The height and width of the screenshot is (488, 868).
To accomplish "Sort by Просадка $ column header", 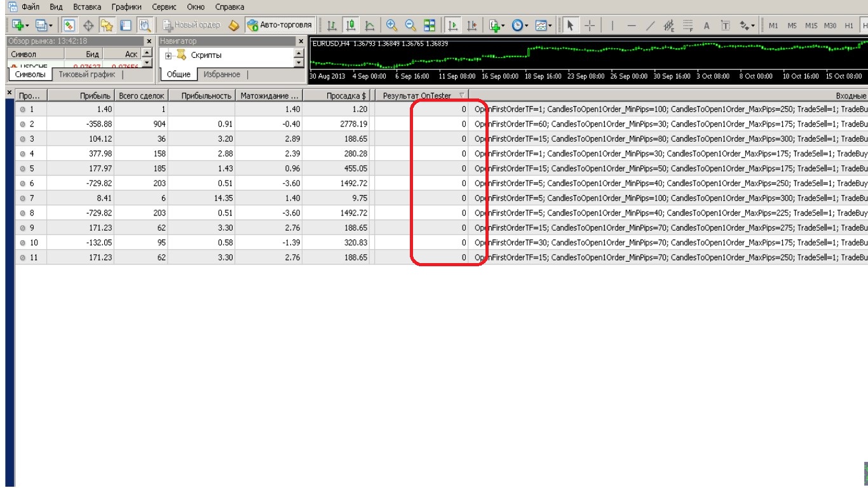I will pyautogui.click(x=336, y=96).
